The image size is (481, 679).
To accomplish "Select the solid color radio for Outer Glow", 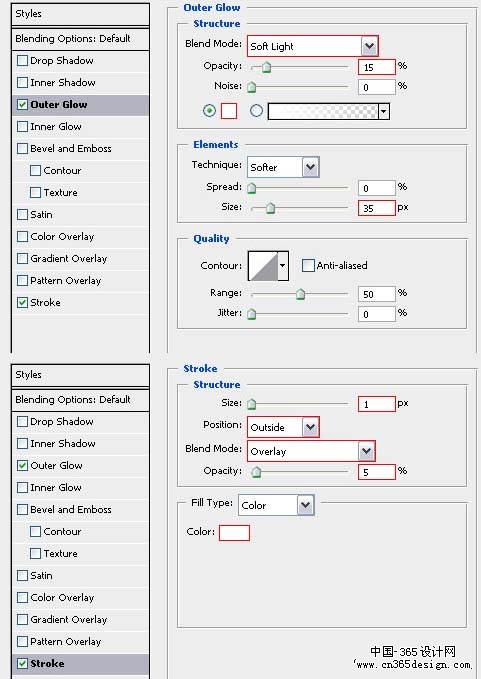I will tap(209, 111).
